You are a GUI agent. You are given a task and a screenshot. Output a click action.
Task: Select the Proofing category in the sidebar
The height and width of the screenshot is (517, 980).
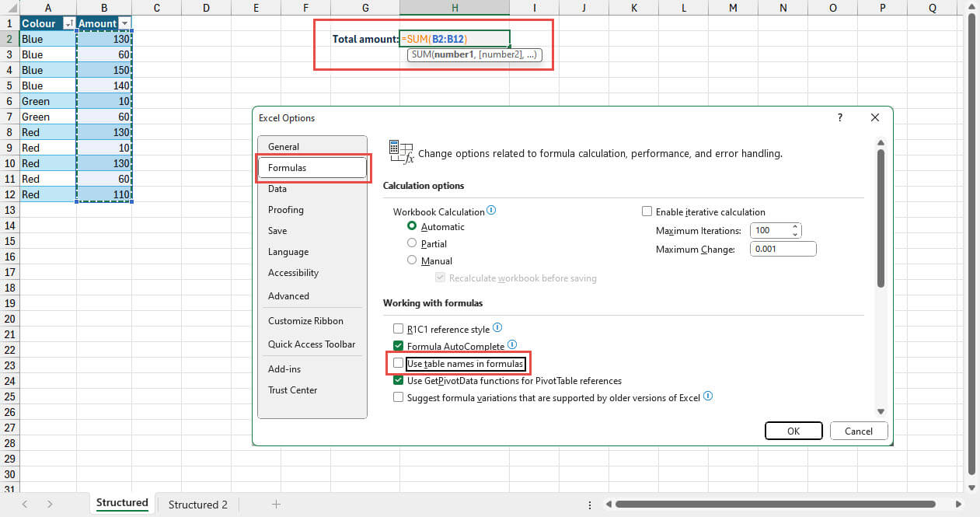point(285,209)
